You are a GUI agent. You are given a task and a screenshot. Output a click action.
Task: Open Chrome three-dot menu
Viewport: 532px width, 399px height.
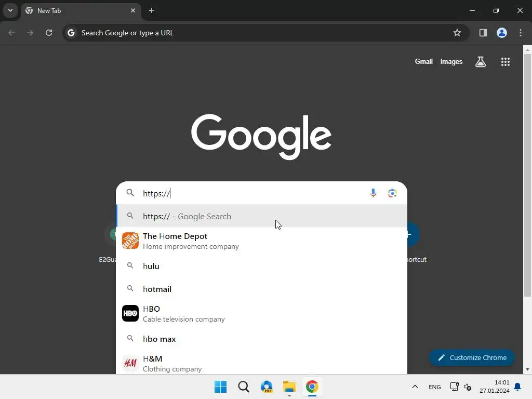(521, 33)
